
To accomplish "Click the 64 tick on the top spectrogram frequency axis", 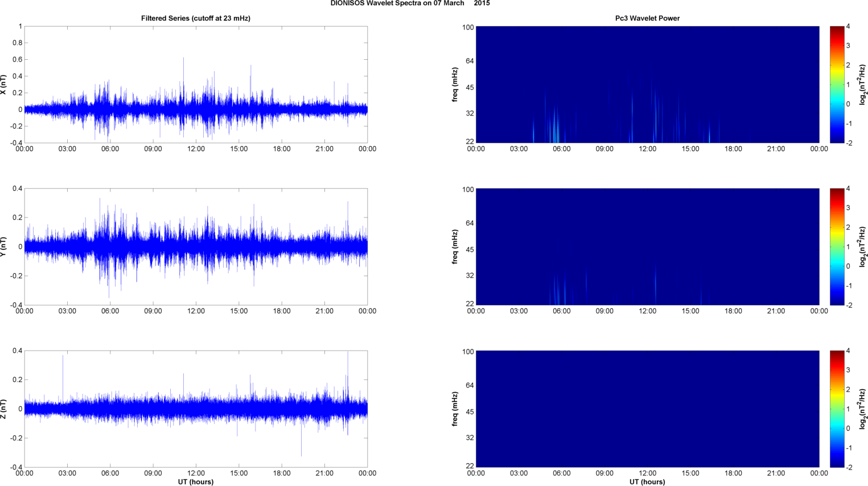I will coord(469,61).
